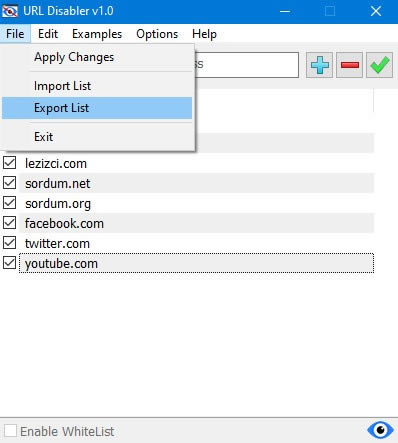Select the twitter.com list entry
The height and width of the screenshot is (443, 398).
click(x=197, y=243)
